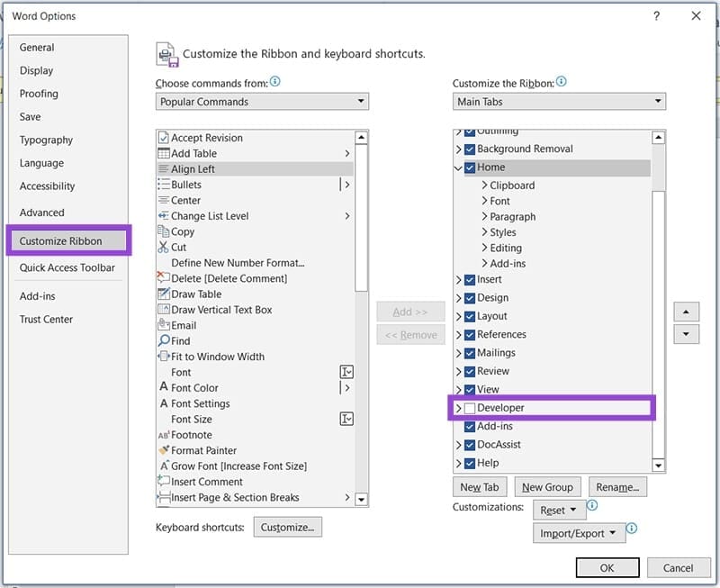Open the Main Tabs dropdown

(658, 101)
